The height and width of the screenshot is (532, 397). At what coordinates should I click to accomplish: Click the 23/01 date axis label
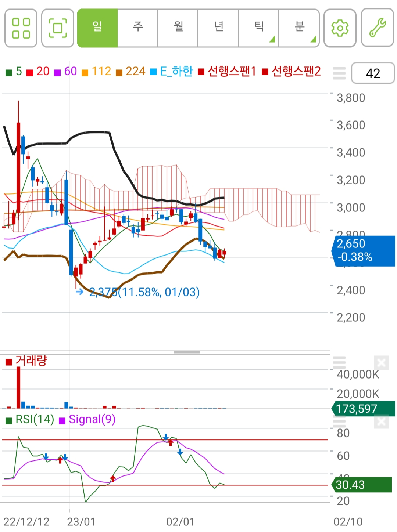[x=81, y=522]
